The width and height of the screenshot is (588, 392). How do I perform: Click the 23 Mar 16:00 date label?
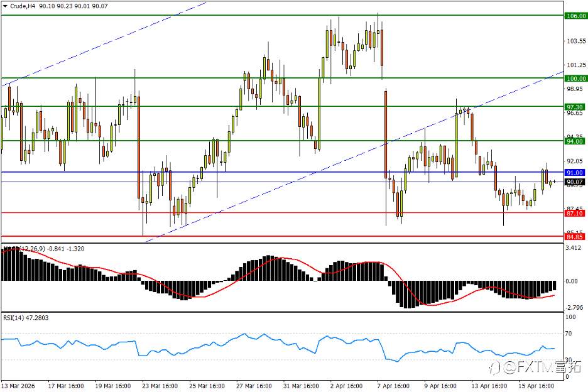point(160,386)
